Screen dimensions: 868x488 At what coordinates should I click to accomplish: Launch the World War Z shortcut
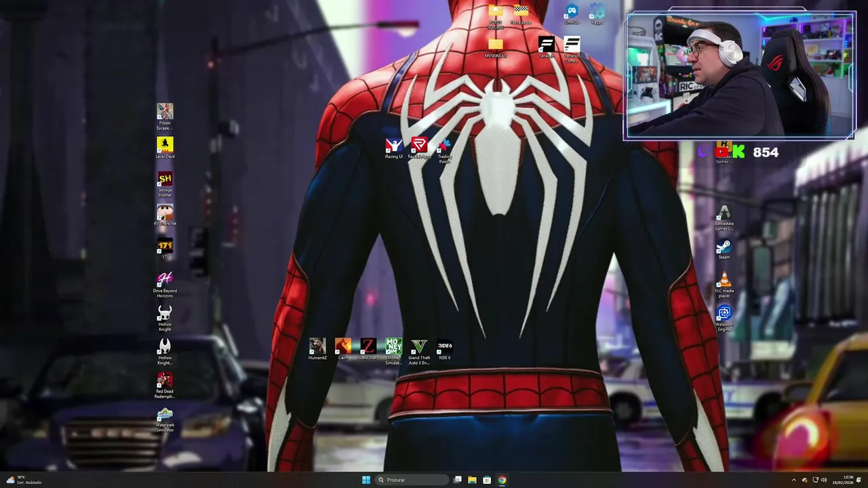click(368, 349)
